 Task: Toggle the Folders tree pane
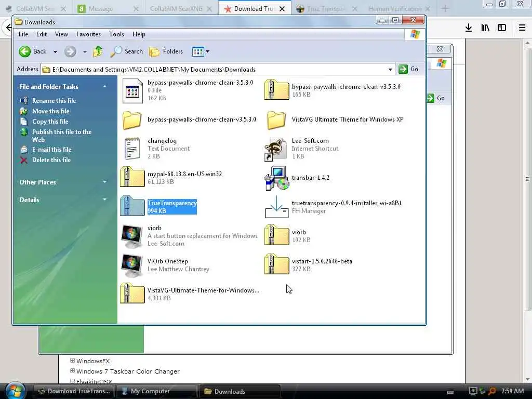click(166, 51)
